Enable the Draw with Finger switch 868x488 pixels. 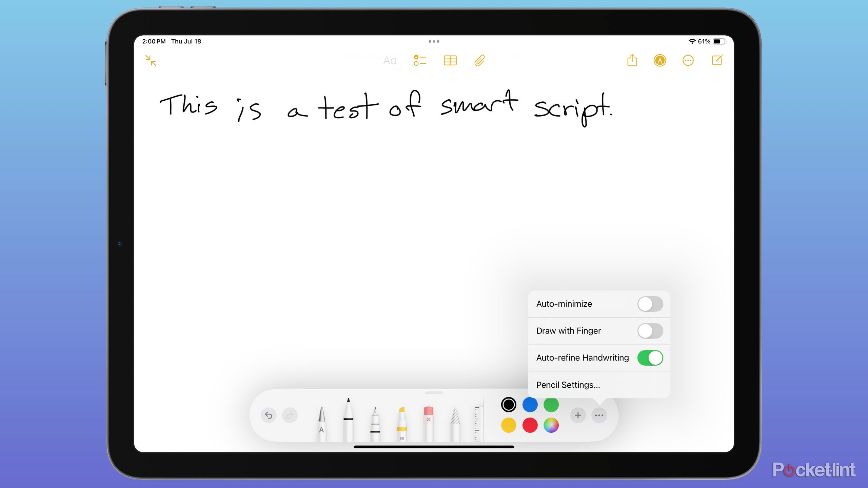[650, 331]
